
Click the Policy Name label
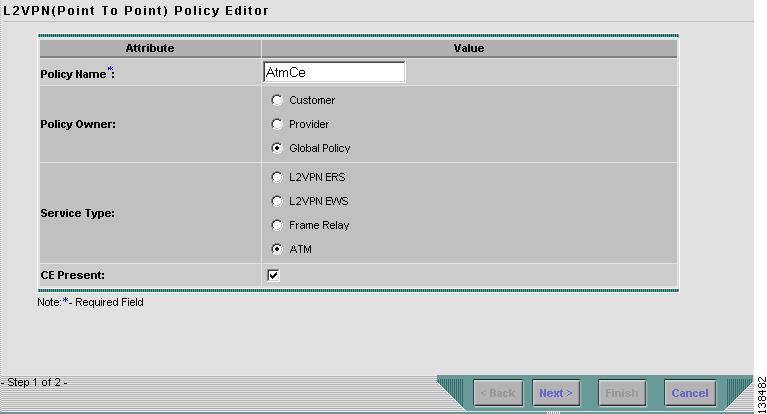pyautogui.click(x=77, y=73)
